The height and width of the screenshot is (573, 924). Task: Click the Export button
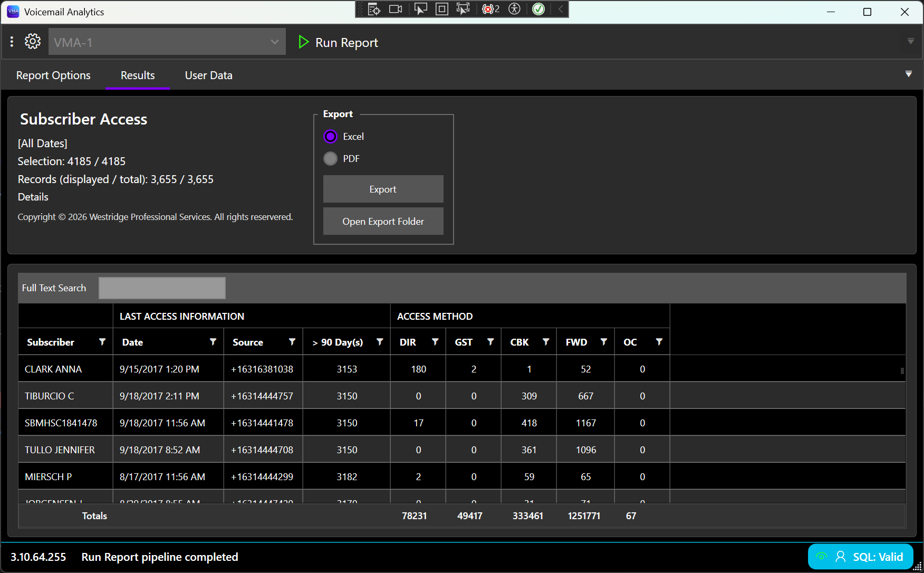[x=383, y=189]
